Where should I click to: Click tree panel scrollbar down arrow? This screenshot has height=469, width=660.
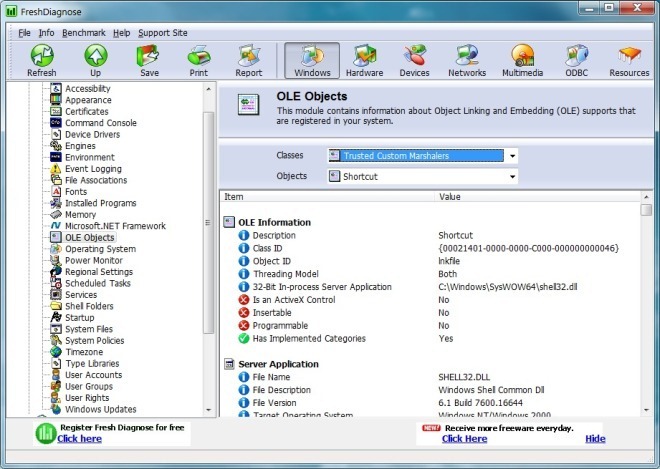pos(208,410)
